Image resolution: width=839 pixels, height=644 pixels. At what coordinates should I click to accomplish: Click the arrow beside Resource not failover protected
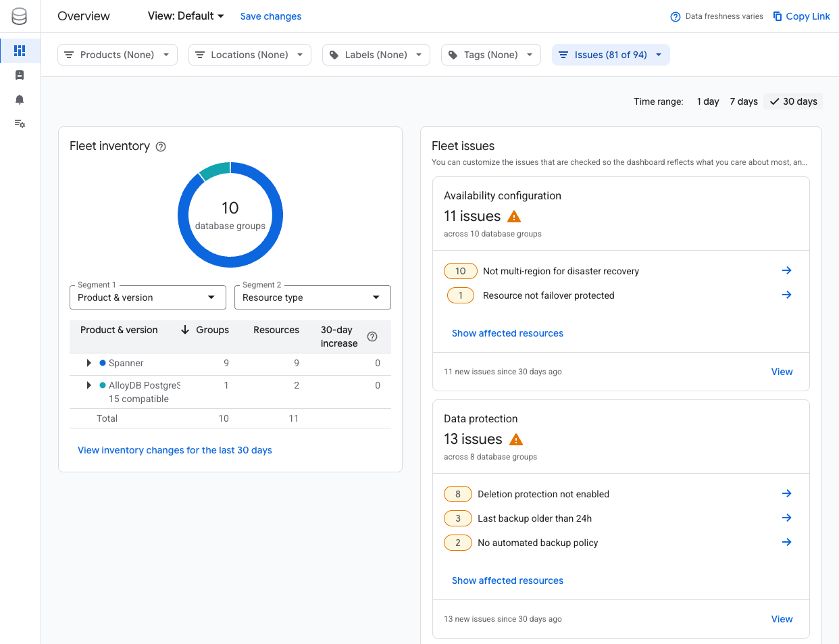[786, 295]
